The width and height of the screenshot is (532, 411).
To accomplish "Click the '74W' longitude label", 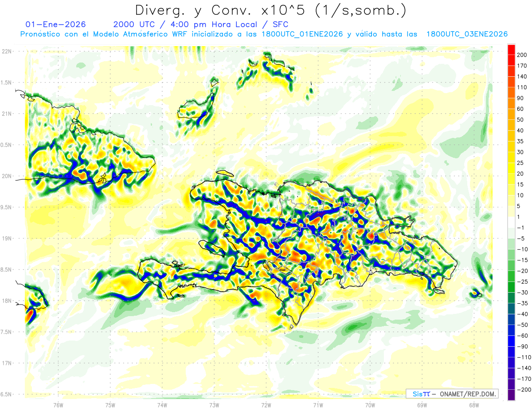I will tap(162, 405).
